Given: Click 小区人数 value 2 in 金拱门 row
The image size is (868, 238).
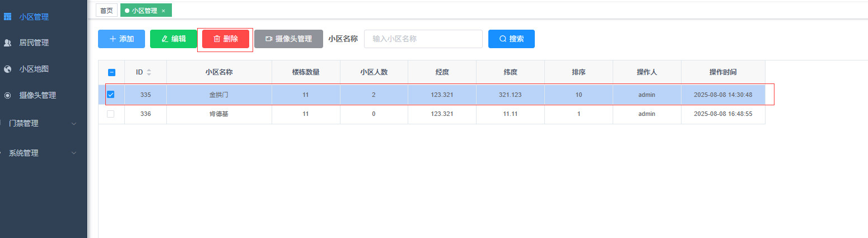Looking at the screenshot, I should coord(374,95).
